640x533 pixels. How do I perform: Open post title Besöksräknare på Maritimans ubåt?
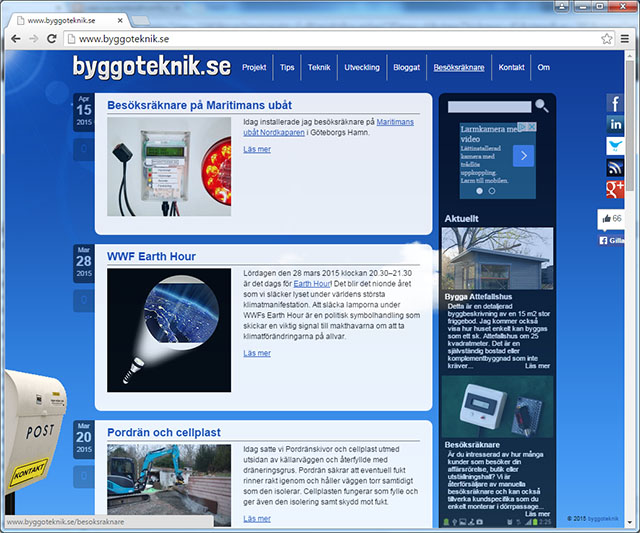(199, 105)
